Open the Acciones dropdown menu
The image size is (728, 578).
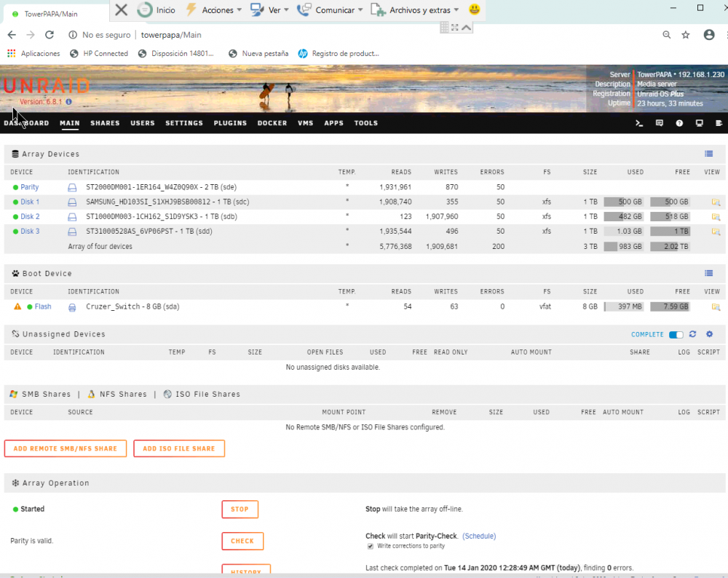(x=214, y=9)
